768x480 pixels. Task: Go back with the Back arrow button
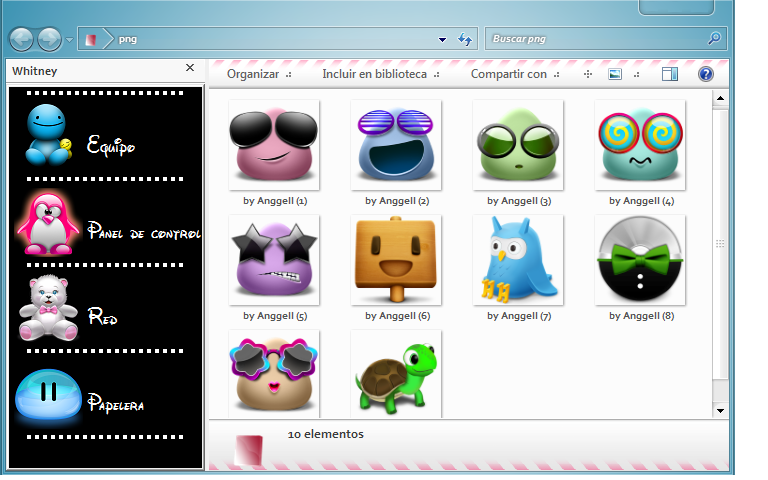point(21,39)
